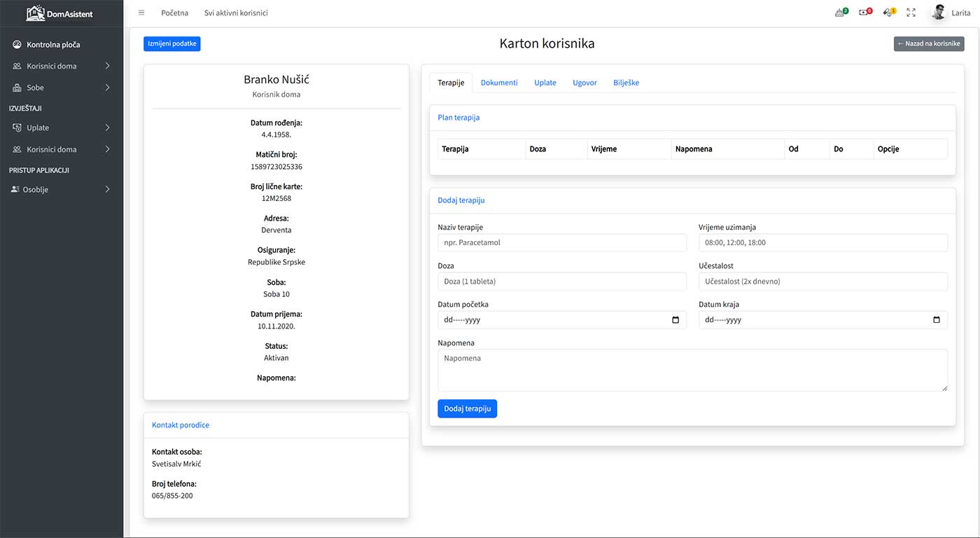Go to Početna in top navigation
This screenshot has width=980, height=538.
[x=174, y=13]
